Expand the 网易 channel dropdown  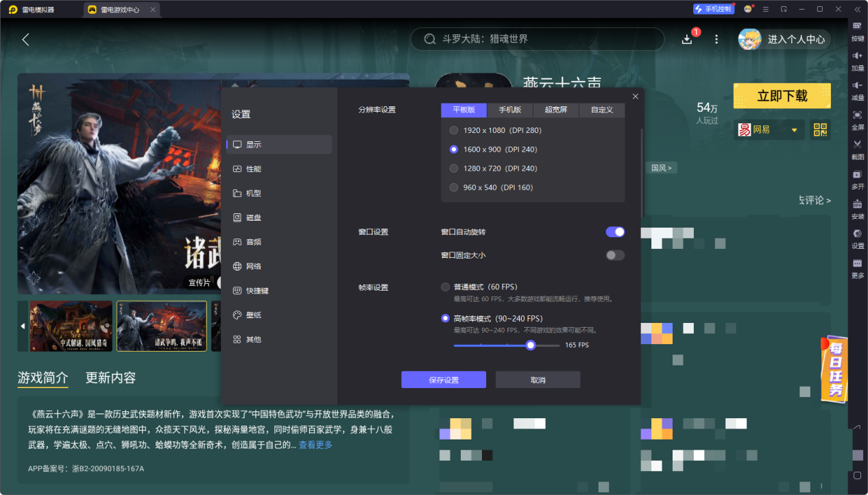point(769,130)
